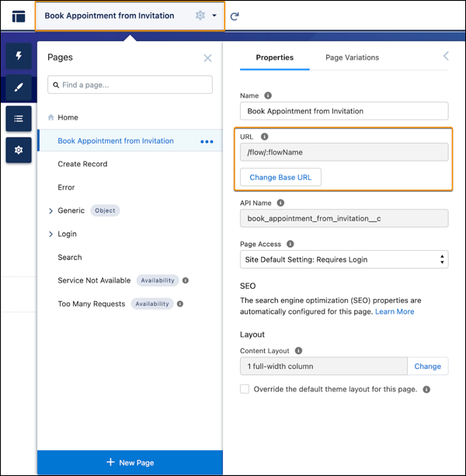Show info icon for Service Not Available
The image size is (466, 476).
pyautogui.click(x=186, y=280)
